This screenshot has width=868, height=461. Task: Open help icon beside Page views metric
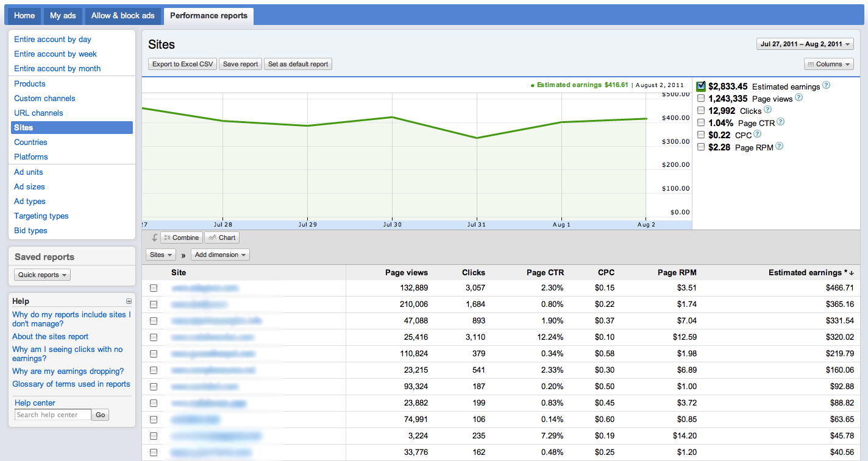pos(799,97)
